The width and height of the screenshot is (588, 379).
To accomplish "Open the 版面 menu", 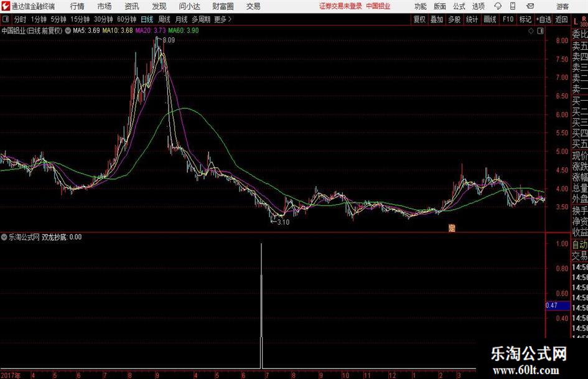I will (x=439, y=6).
